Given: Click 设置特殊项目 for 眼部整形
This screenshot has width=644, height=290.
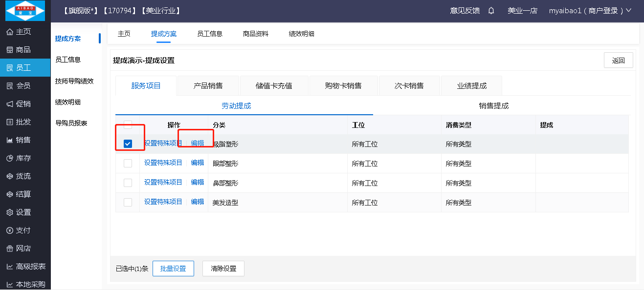Looking at the screenshot, I should pos(163,163).
